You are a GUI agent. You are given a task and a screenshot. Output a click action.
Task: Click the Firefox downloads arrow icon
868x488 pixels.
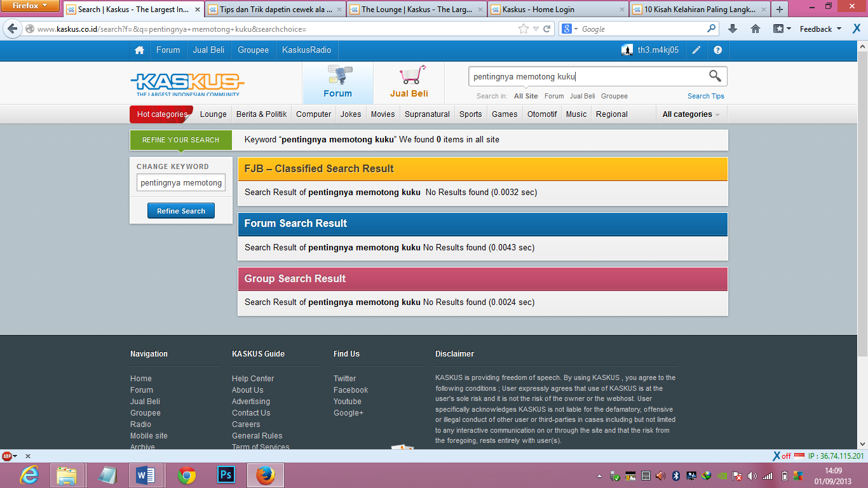pos(733,29)
